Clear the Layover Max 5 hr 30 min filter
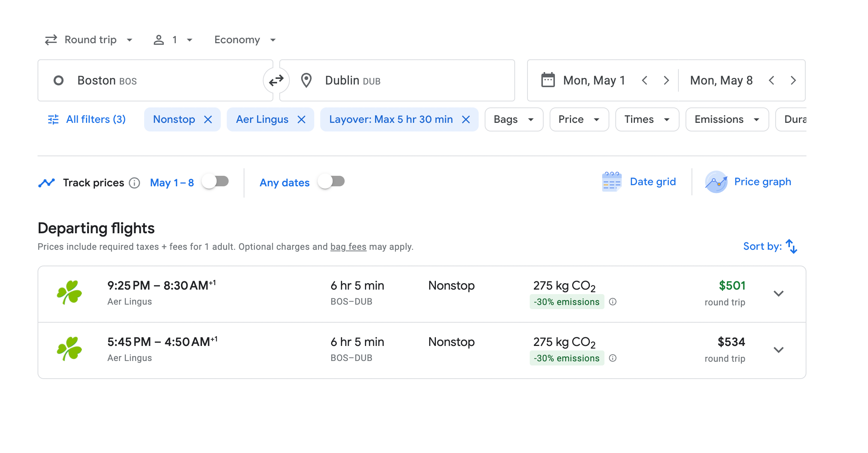The width and height of the screenshot is (868, 453). [x=466, y=119]
